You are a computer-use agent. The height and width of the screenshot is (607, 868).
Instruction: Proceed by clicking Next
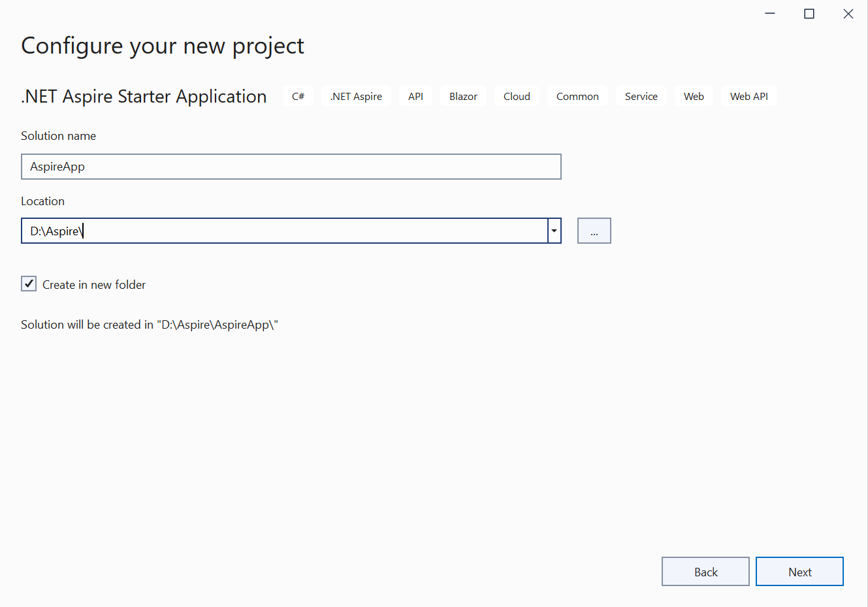(x=799, y=572)
